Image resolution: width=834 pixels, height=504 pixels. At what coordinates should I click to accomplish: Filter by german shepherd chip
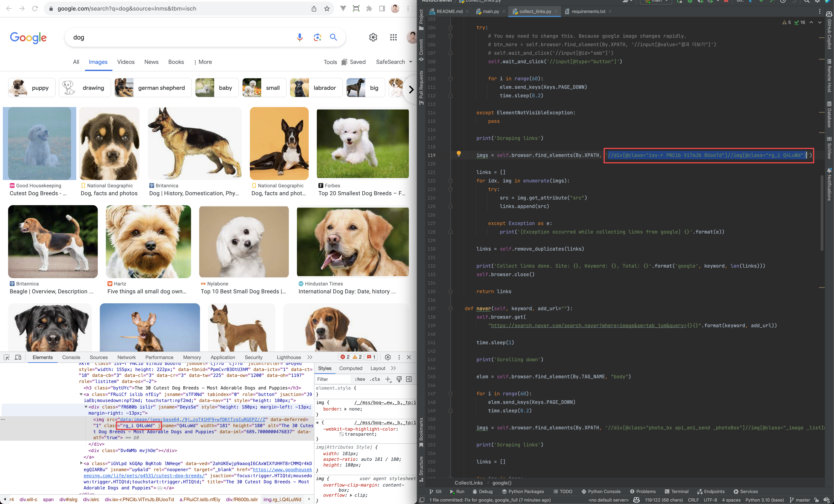click(153, 88)
